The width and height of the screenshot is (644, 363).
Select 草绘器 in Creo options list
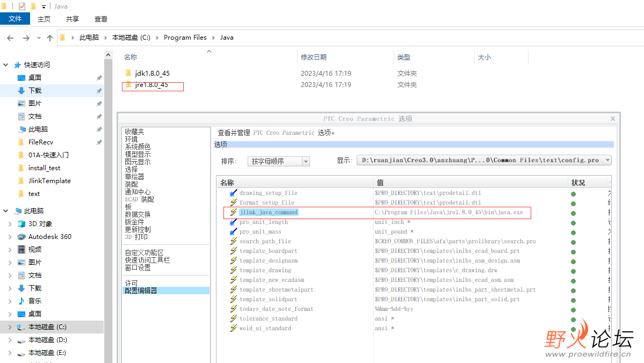coord(135,177)
